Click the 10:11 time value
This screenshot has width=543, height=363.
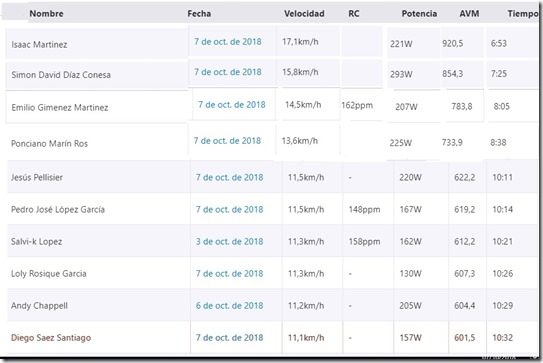(502, 177)
